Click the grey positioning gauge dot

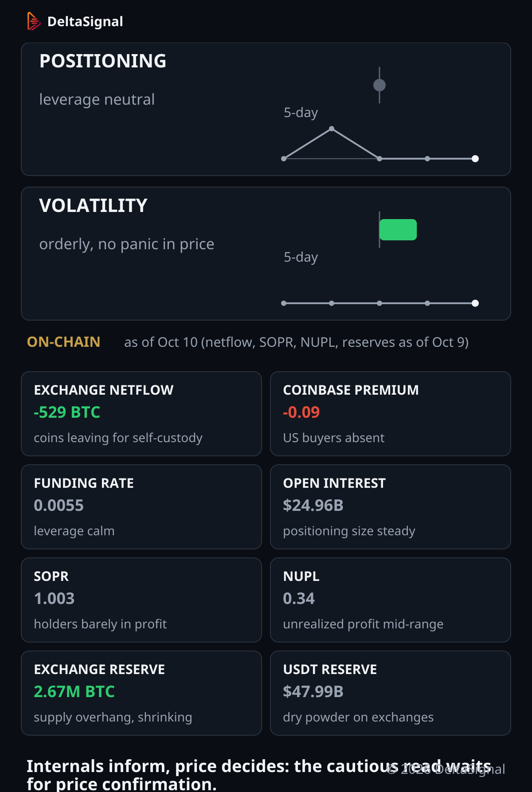(379, 85)
